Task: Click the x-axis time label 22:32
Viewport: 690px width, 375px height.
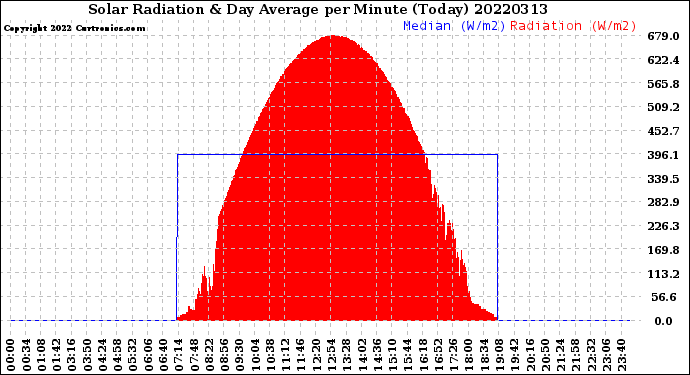Action: [x=591, y=355]
